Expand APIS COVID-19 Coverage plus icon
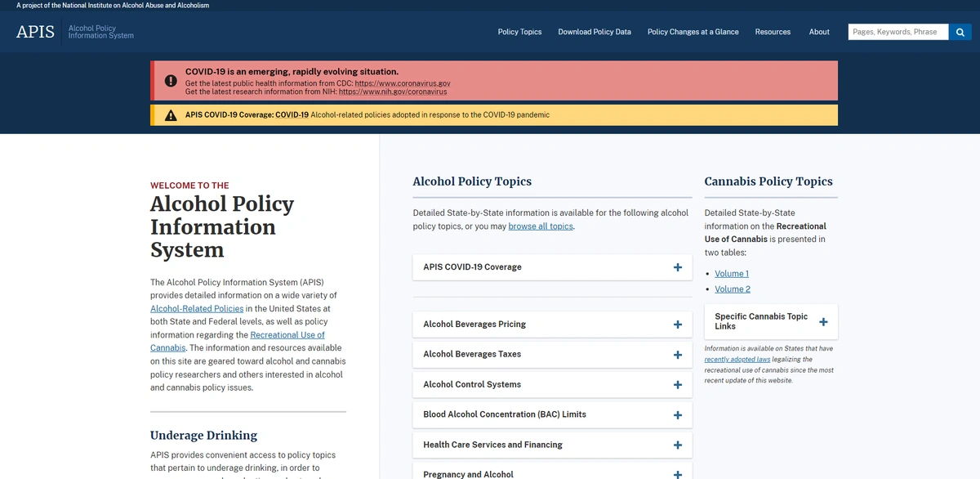Screen dimensions: 980x479 pyautogui.click(x=677, y=267)
